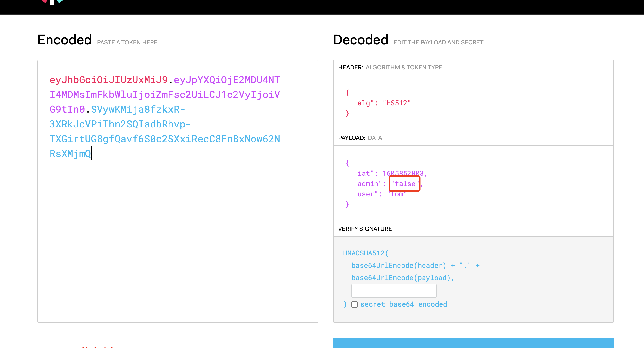The width and height of the screenshot is (644, 348).
Task: Tick the secret base64 encoded checkbox
Action: (354, 304)
